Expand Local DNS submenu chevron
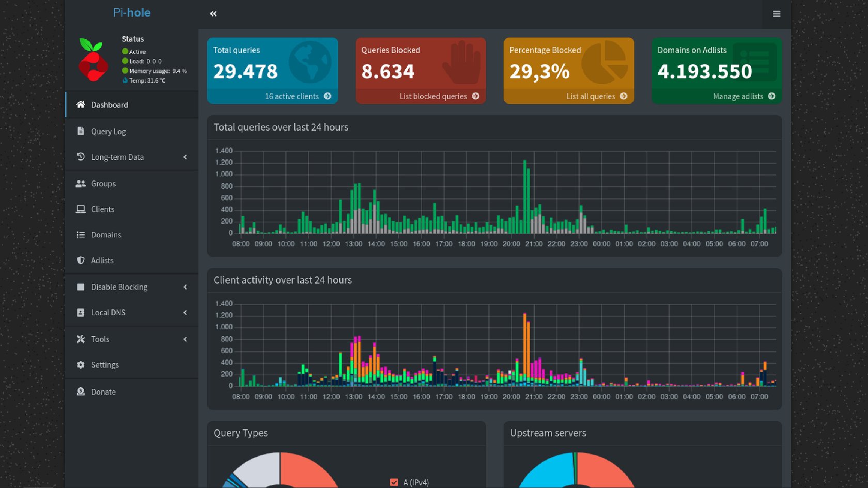This screenshot has height=488, width=868. tap(185, 313)
